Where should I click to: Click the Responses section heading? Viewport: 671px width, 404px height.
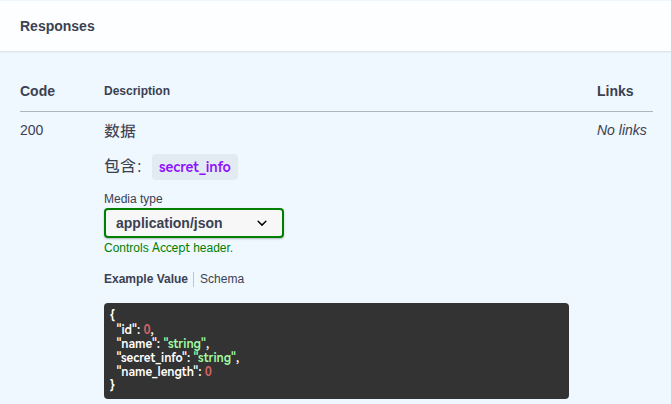(x=57, y=26)
